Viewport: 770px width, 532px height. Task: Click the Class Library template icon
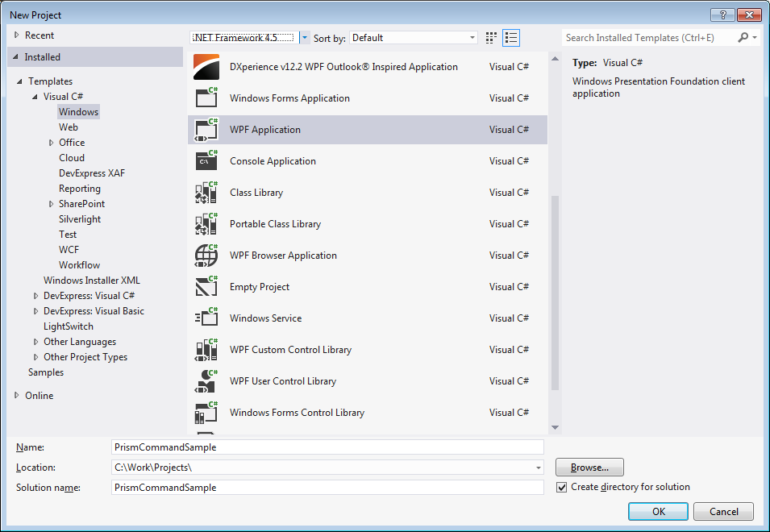coord(206,193)
